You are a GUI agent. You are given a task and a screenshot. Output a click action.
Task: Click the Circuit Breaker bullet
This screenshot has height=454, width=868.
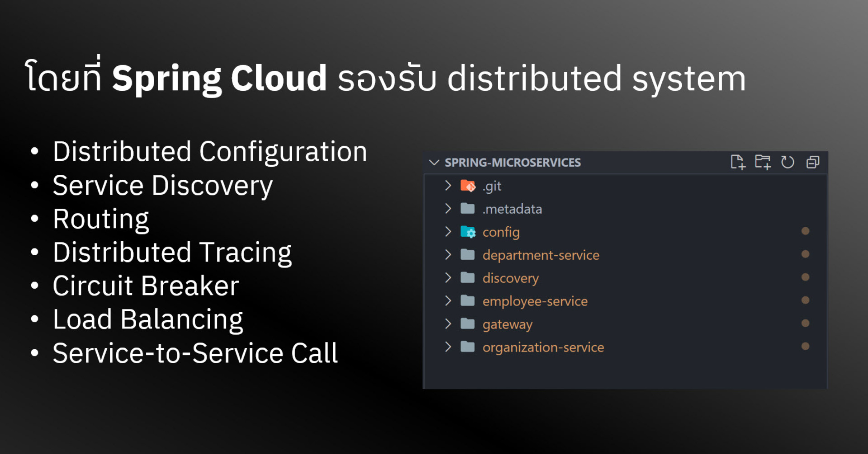146,286
